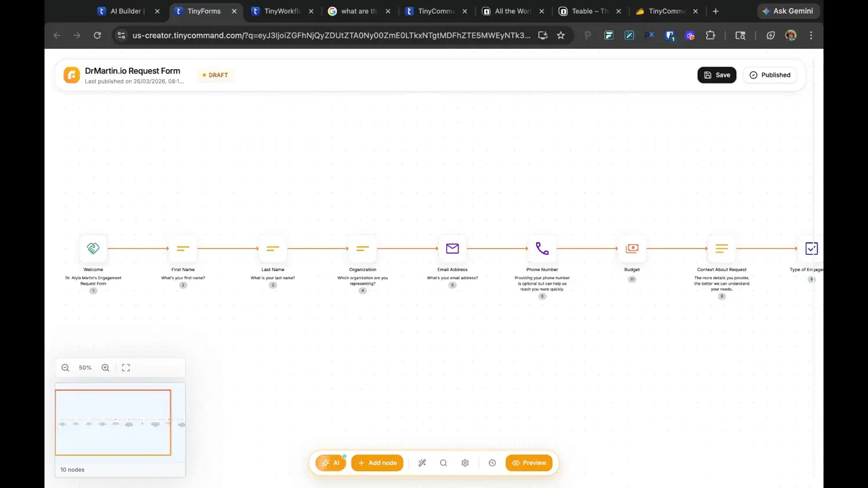Select the magic wand toolbar icon
Viewport: 868px width, 488px height.
pyautogui.click(x=422, y=463)
